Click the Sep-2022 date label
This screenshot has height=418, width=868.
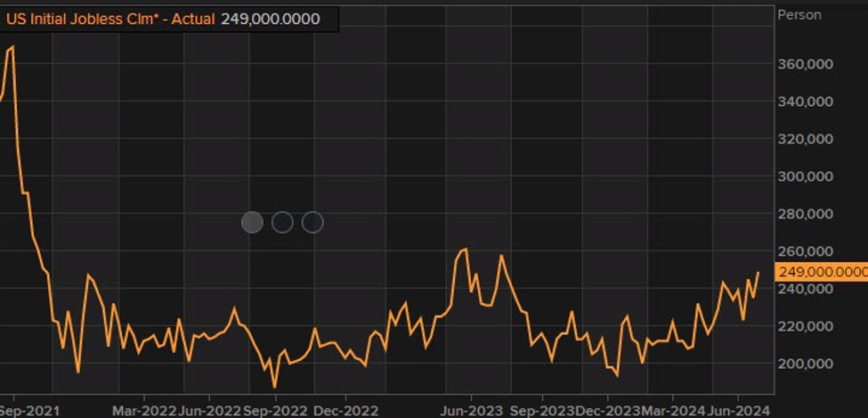[275, 412]
